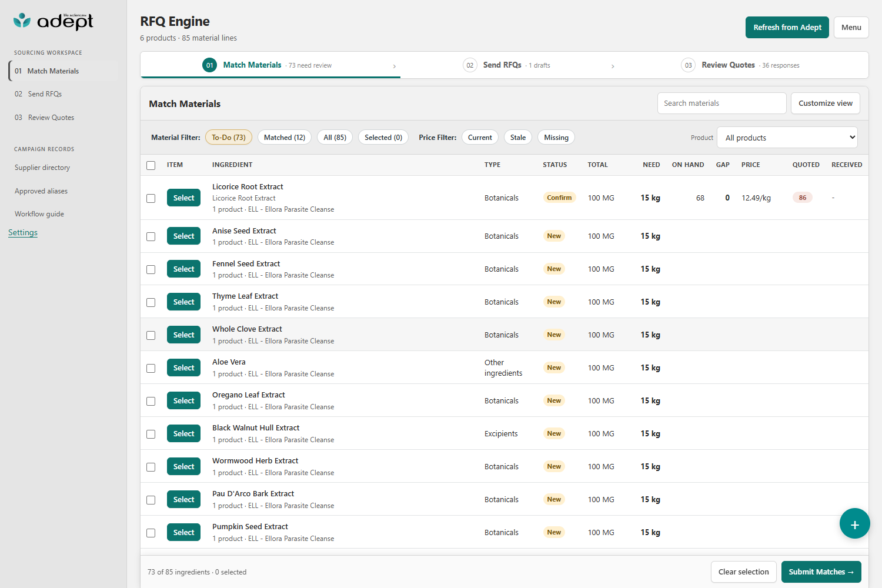Image resolution: width=882 pixels, height=588 pixels.
Task: Check the Wormwood Herb Extract row checkbox
Action: [x=151, y=467]
